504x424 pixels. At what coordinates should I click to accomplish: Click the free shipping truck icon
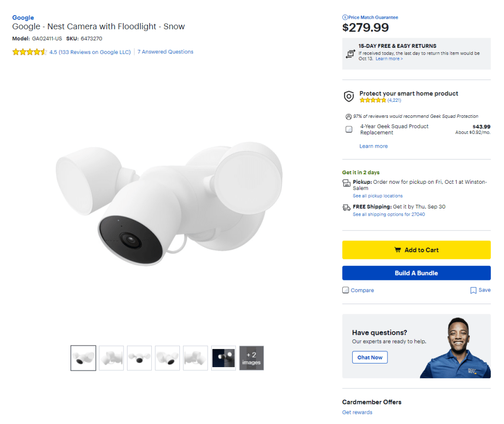347,207
